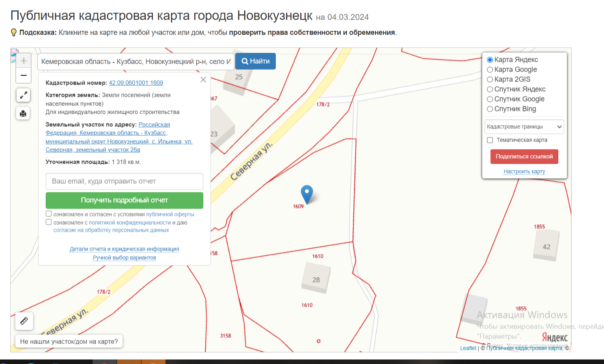This screenshot has height=364, width=604.
Task: Open согласие на обработку персональных данных link
Action: pos(111,230)
